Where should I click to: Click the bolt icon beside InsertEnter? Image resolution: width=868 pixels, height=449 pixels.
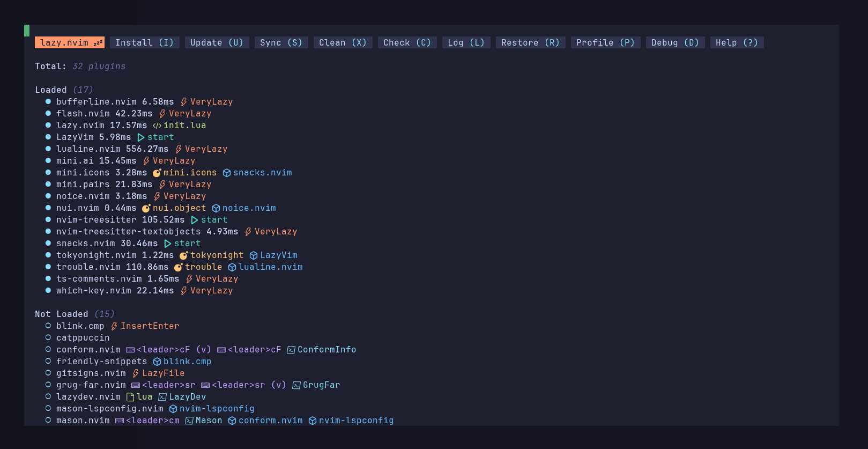[114, 326]
